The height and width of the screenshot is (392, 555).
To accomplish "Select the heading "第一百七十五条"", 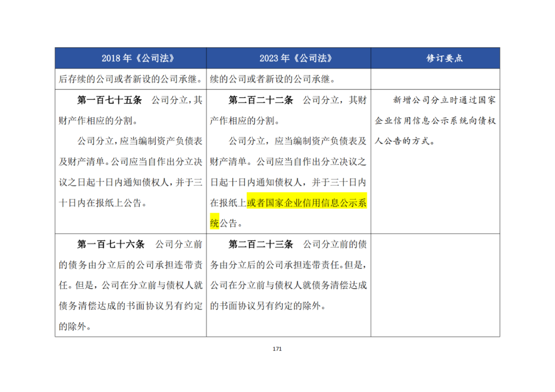I will 109,100.
